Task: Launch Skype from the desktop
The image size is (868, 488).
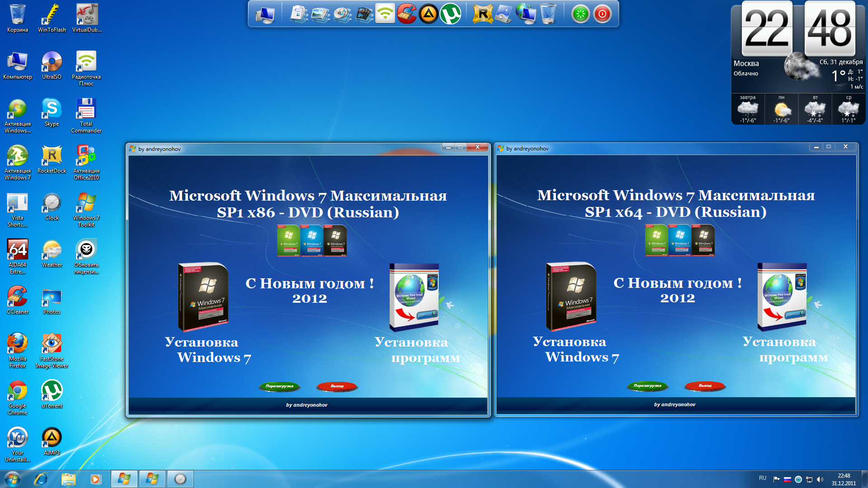Action: [x=52, y=112]
